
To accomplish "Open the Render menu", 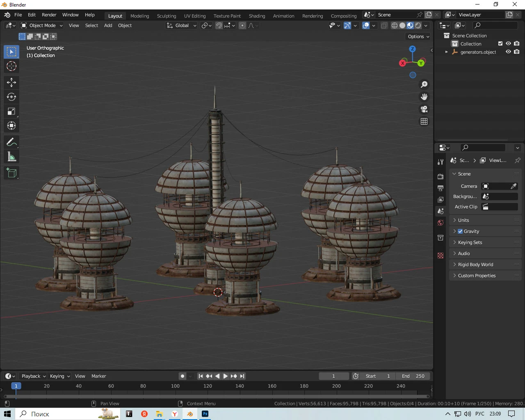I will pos(49,15).
